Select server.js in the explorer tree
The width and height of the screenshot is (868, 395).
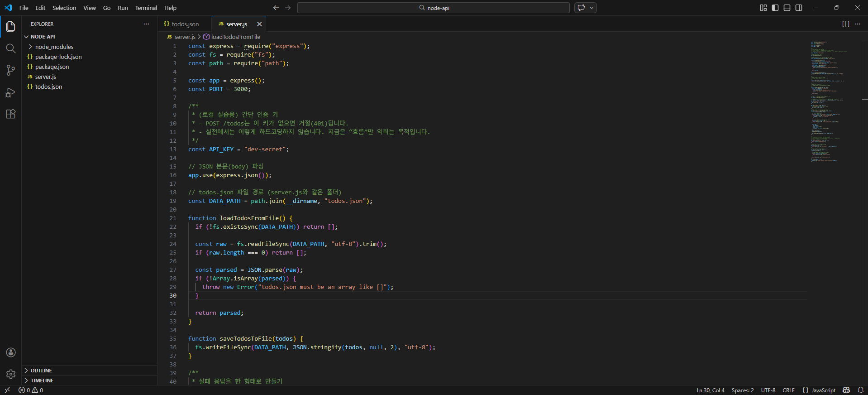pyautogui.click(x=89, y=77)
